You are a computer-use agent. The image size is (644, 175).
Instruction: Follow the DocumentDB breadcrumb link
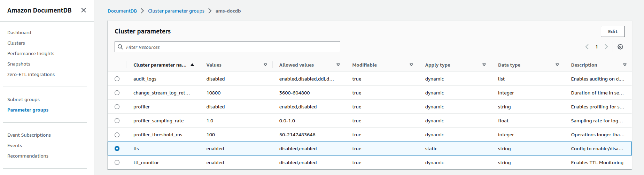[x=122, y=11]
